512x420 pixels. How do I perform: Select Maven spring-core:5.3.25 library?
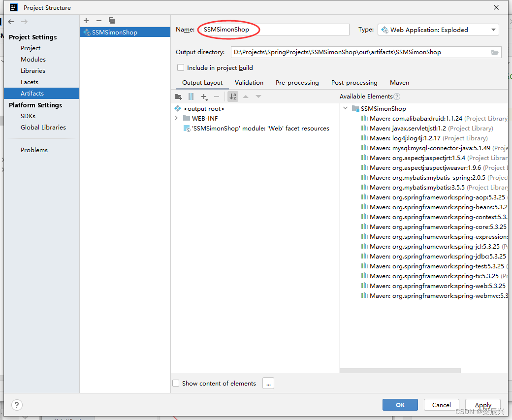click(434, 226)
